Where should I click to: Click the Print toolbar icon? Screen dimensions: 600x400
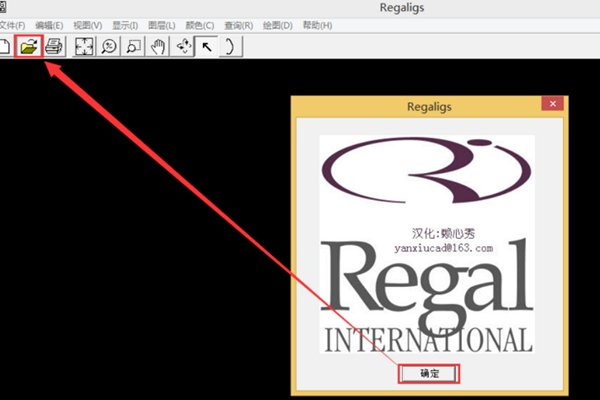[54, 46]
